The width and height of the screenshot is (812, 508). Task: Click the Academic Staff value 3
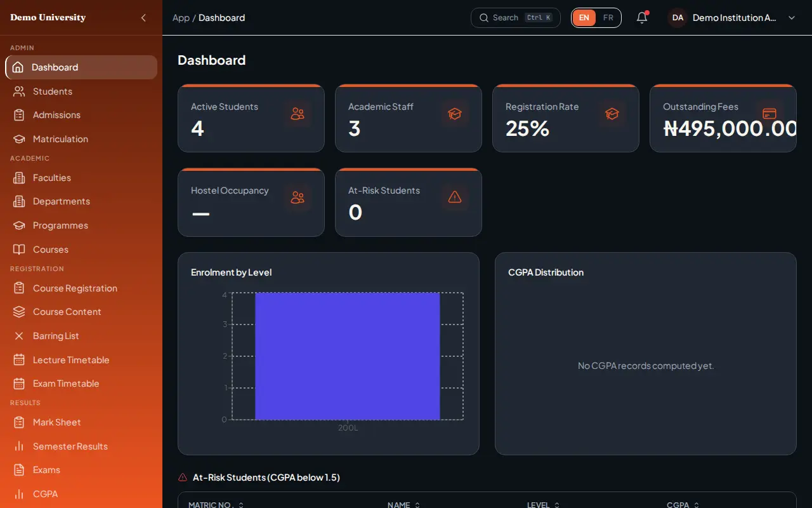pos(355,129)
